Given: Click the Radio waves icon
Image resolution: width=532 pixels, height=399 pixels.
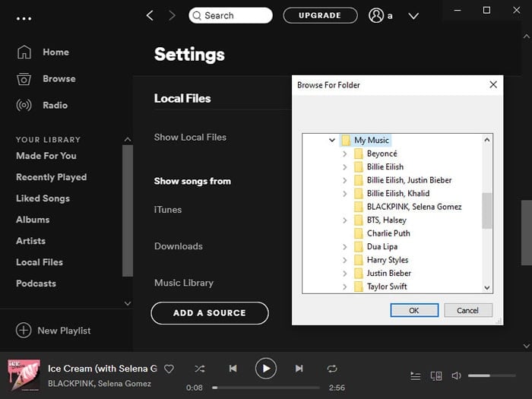Looking at the screenshot, I should click(24, 105).
